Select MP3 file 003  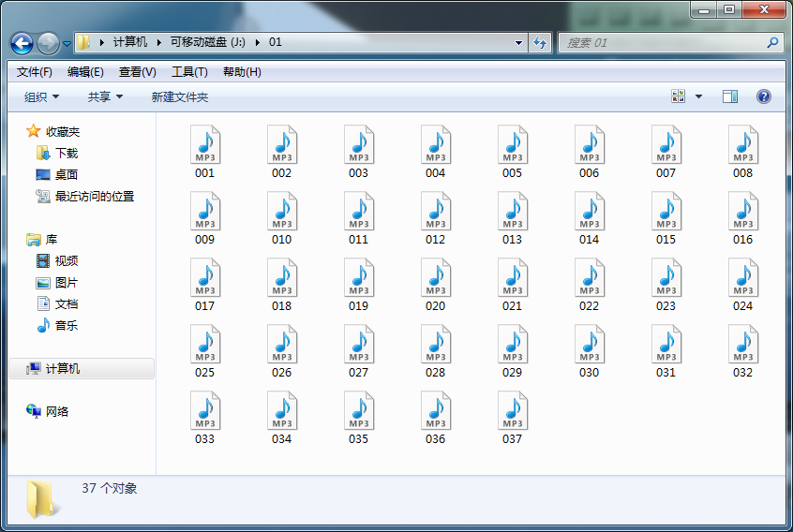(359, 152)
